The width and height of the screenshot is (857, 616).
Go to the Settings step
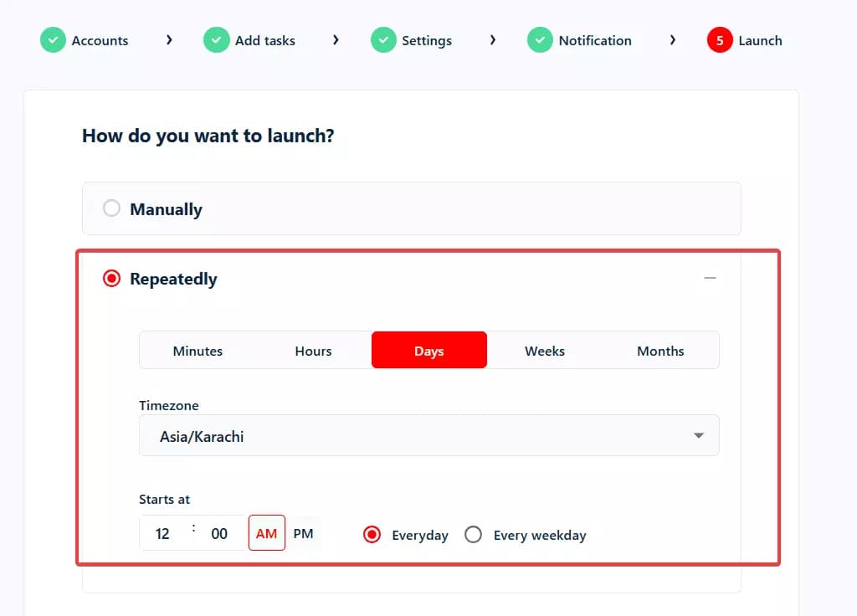click(x=427, y=41)
